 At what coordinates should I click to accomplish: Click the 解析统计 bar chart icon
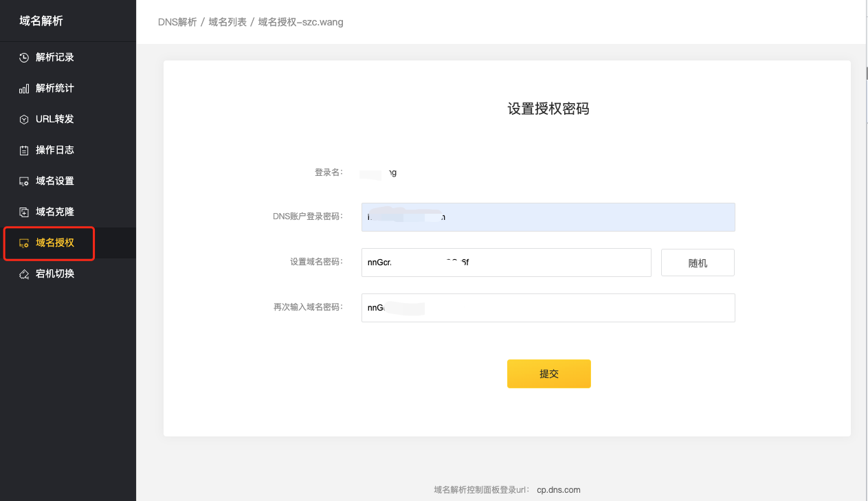tap(23, 89)
